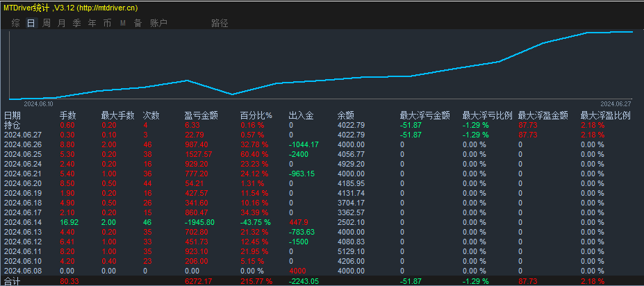Select the M tab
Viewport: 644px width, 286px height.
click(x=123, y=24)
